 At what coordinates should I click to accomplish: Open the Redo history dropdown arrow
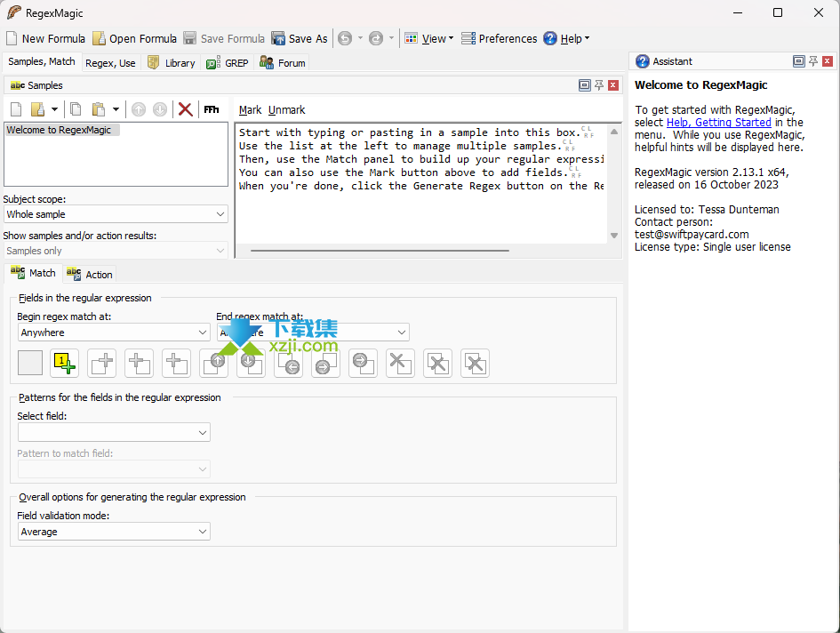point(391,38)
